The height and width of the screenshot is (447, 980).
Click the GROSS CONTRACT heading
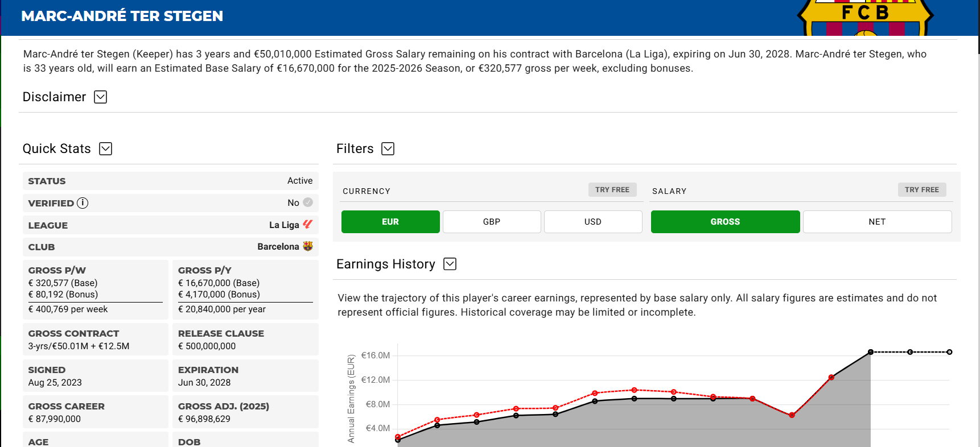pos(74,334)
